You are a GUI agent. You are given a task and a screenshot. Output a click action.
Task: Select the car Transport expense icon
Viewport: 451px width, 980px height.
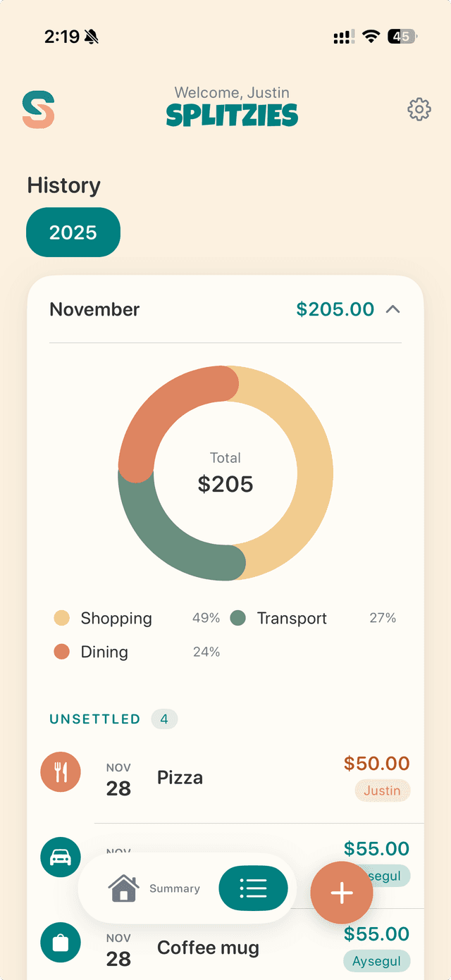click(x=60, y=857)
